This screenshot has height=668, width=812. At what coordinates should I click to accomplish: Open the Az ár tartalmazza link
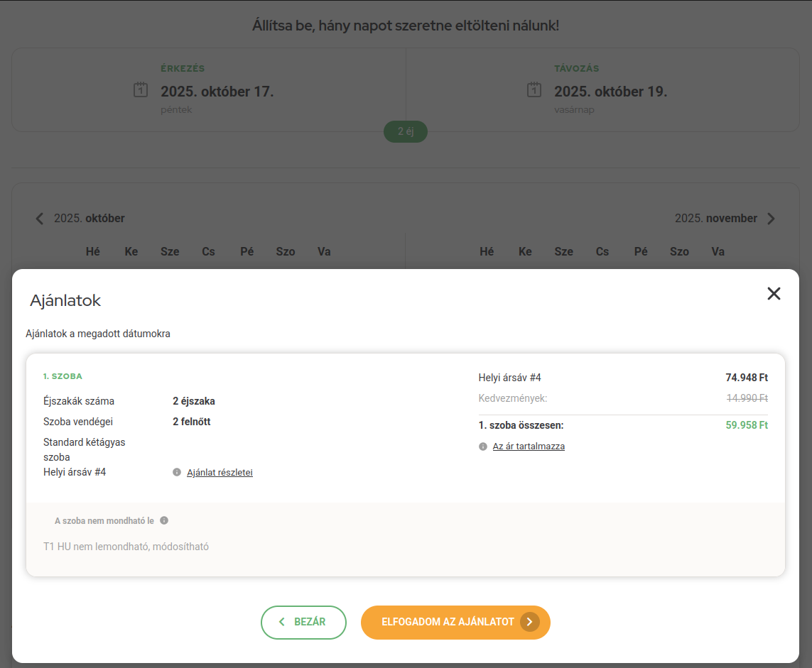tap(529, 447)
